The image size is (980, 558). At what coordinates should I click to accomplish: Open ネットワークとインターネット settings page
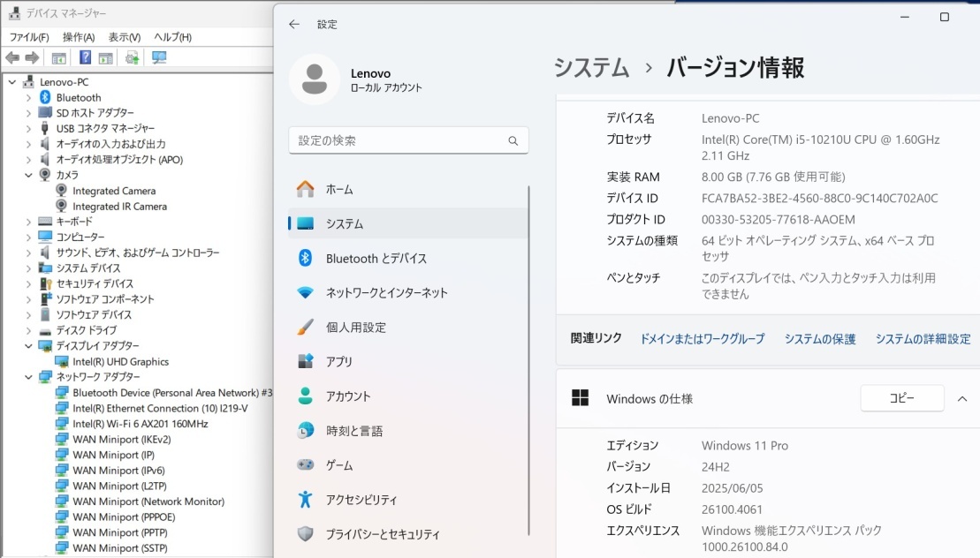pyautogui.click(x=386, y=293)
